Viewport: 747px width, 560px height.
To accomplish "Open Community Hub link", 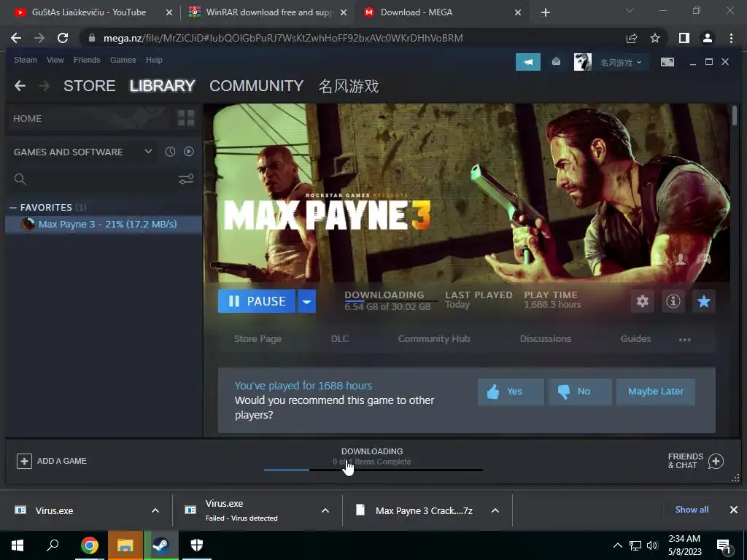I will [434, 339].
